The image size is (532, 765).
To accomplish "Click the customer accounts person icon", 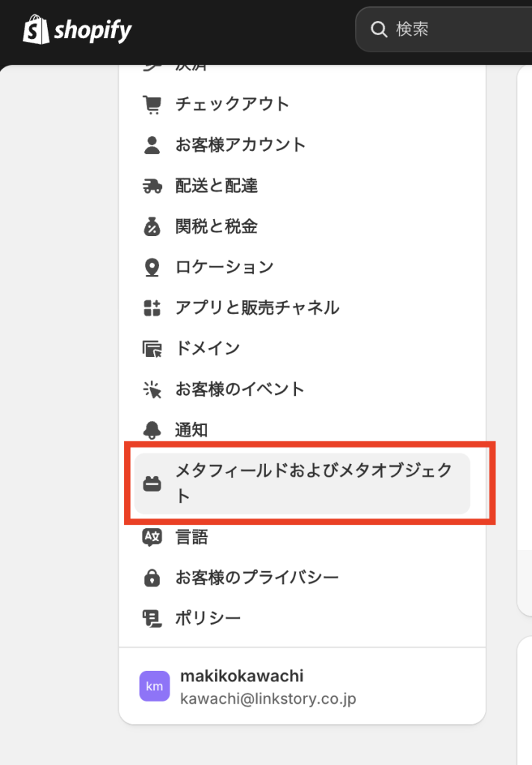I will [x=152, y=145].
